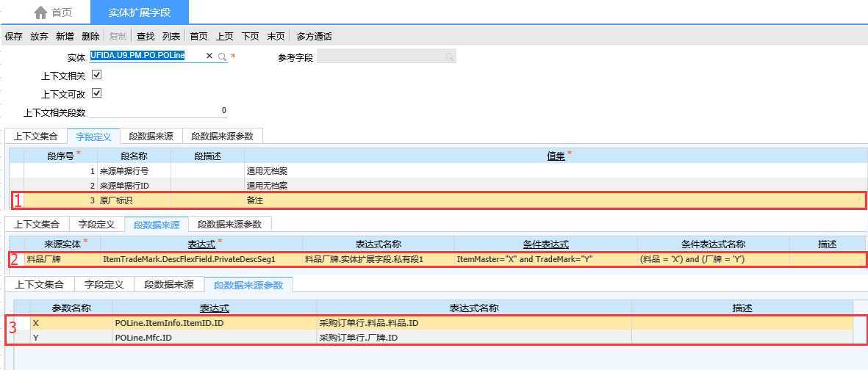Click the (料品 = 'X') and (厂牌 = 'Y') cell
868x370 pixels.
tap(714, 259)
